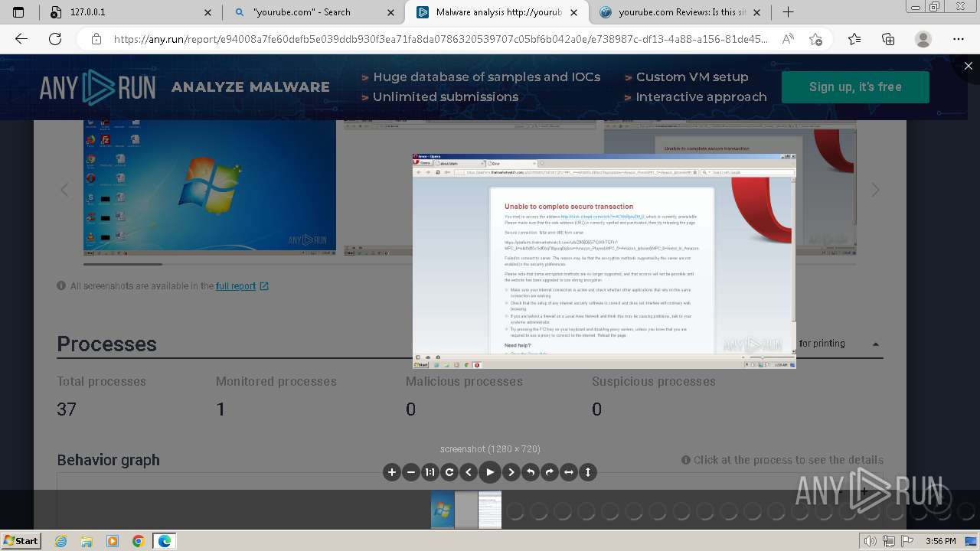The height and width of the screenshot is (551, 980).
Task: Click the 3:56 PM system clock
Action: 941,541
